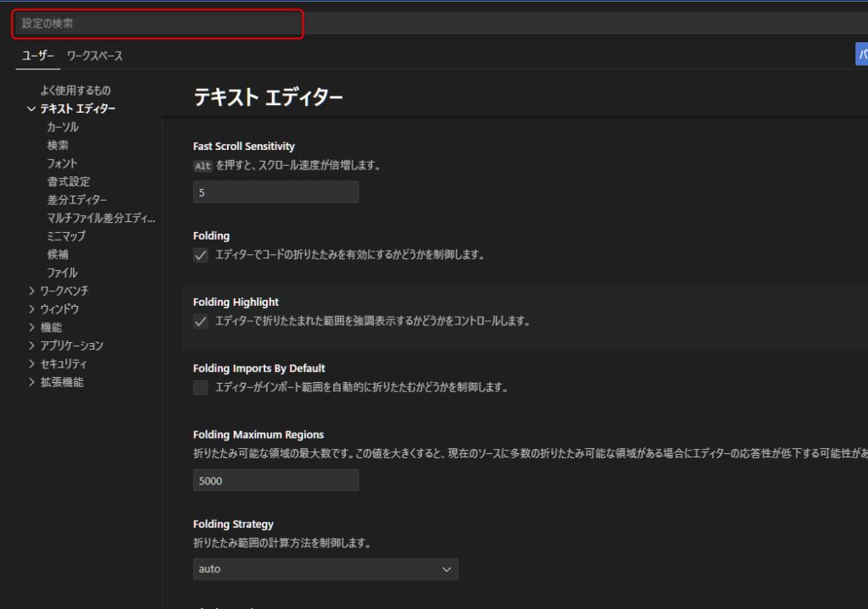Image resolution: width=868 pixels, height=609 pixels.
Task: Select 差分エディター in the settings tree
Action: point(77,200)
